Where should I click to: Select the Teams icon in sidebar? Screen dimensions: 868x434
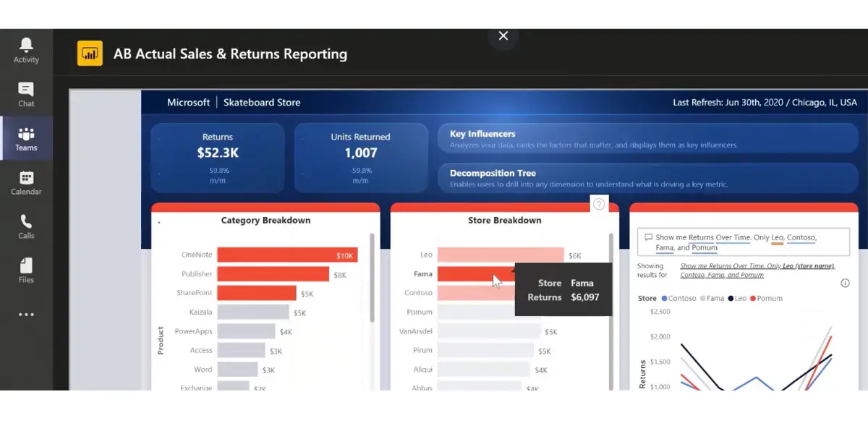point(26,138)
